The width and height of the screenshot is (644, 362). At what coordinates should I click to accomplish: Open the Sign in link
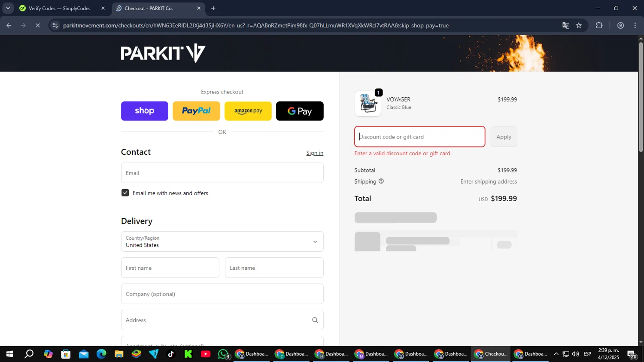point(315,153)
